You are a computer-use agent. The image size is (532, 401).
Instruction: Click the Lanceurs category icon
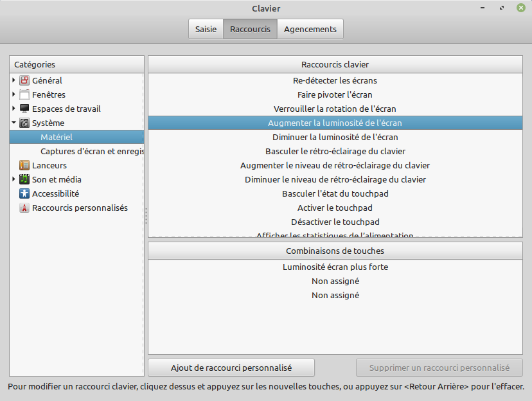(x=24, y=166)
